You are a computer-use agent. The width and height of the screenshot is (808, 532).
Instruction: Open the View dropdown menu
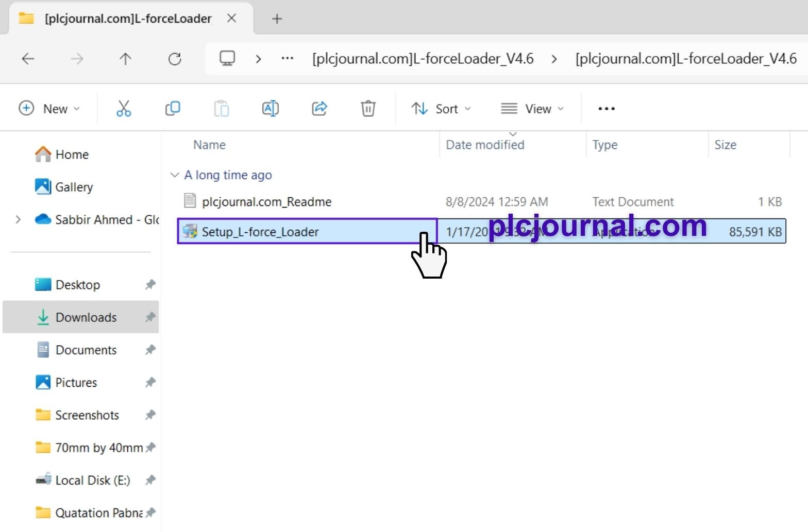click(532, 109)
